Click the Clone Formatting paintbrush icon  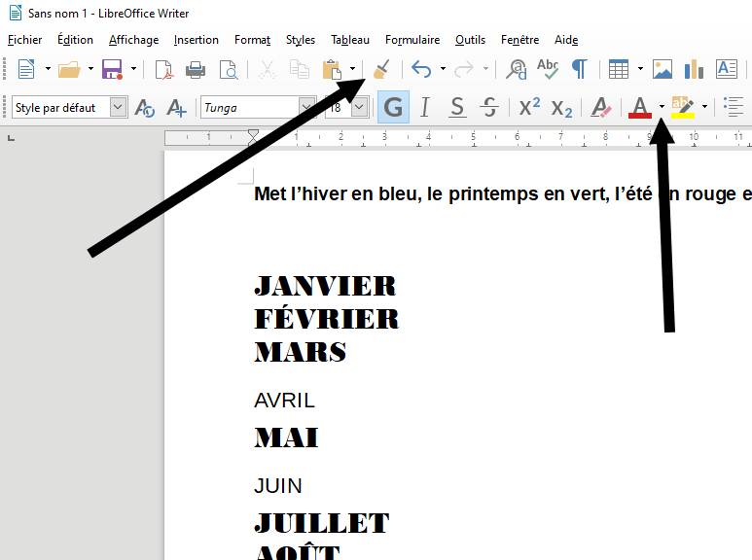tap(382, 69)
